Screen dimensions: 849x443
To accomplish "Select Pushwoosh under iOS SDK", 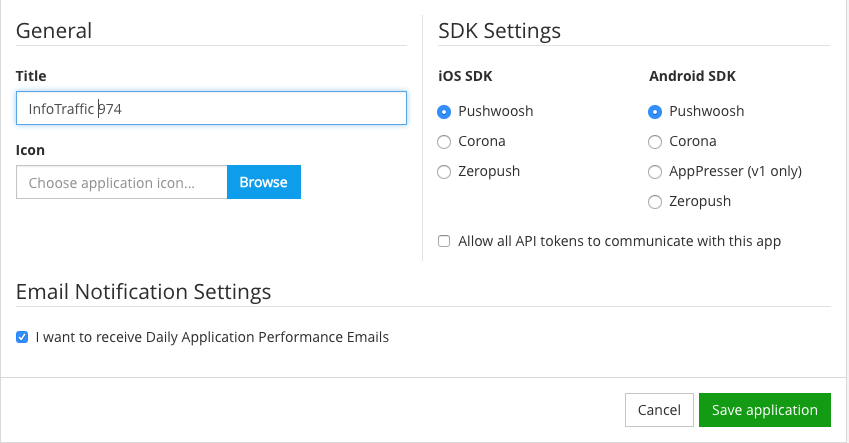I will [x=445, y=111].
